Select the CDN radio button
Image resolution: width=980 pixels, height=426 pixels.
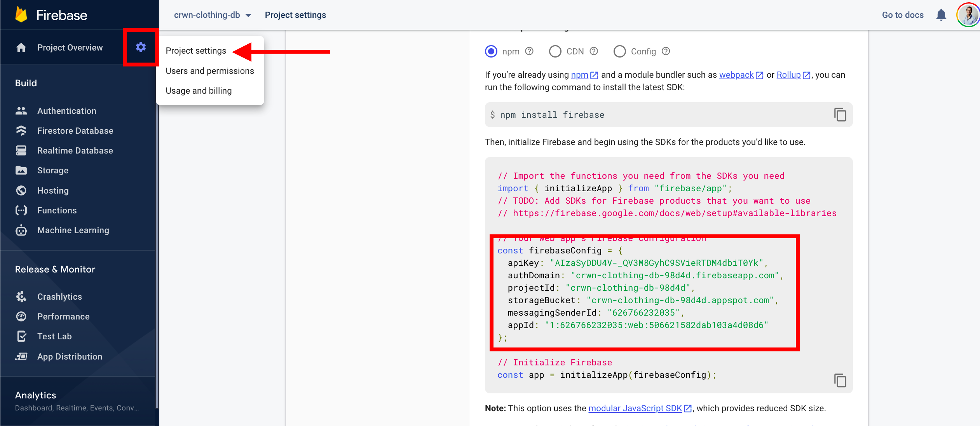(x=555, y=51)
